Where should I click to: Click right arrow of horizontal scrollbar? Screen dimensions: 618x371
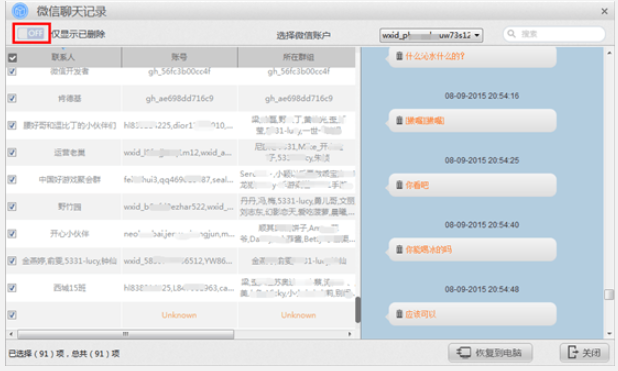(x=350, y=334)
